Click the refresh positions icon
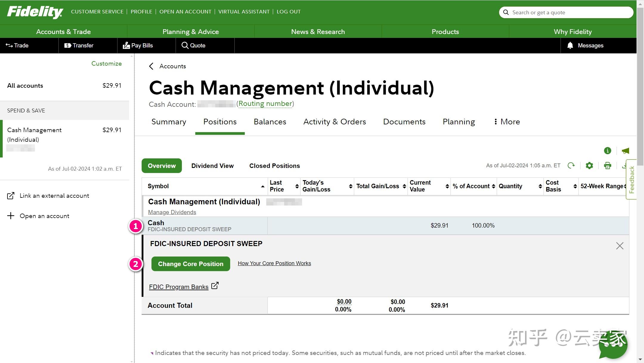The width and height of the screenshot is (644, 363). click(571, 166)
